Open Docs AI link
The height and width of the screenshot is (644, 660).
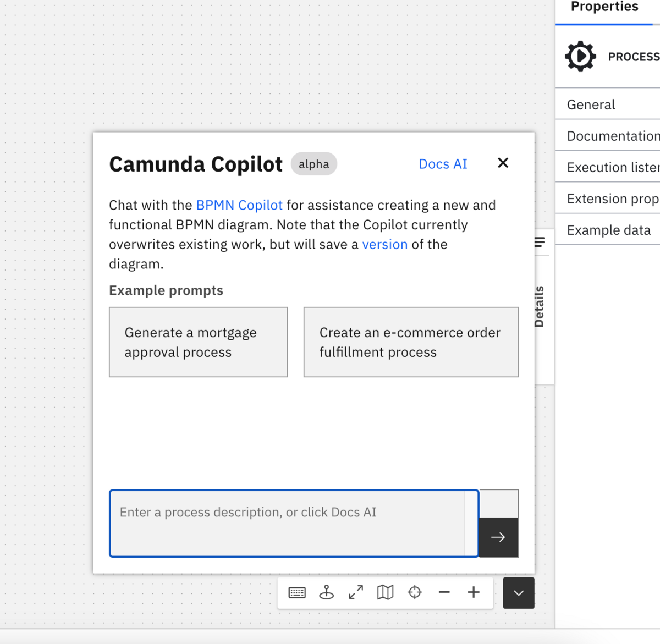[x=443, y=164]
